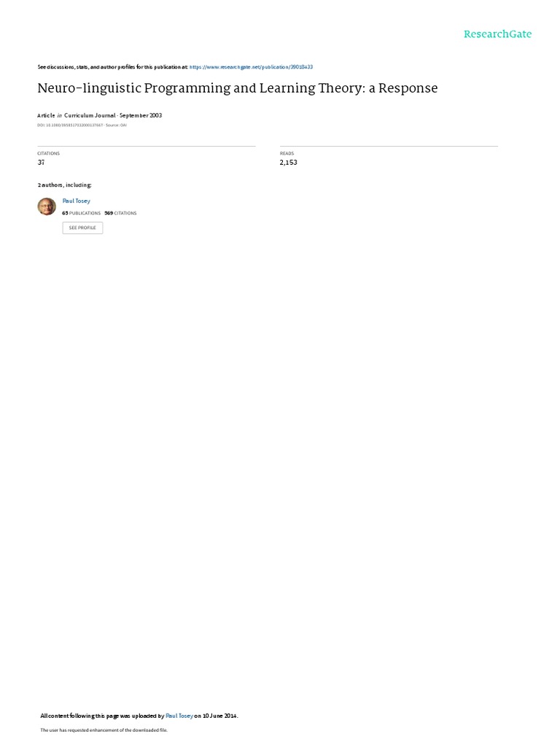560x747 pixels.
Task: Click the Curriculum Journal name
Action: (x=90, y=115)
